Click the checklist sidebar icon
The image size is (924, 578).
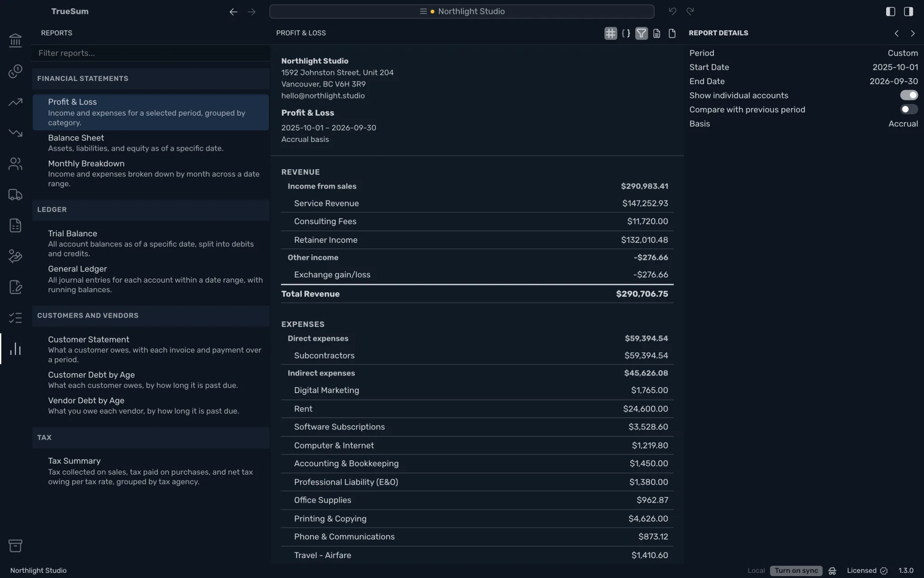tap(15, 318)
